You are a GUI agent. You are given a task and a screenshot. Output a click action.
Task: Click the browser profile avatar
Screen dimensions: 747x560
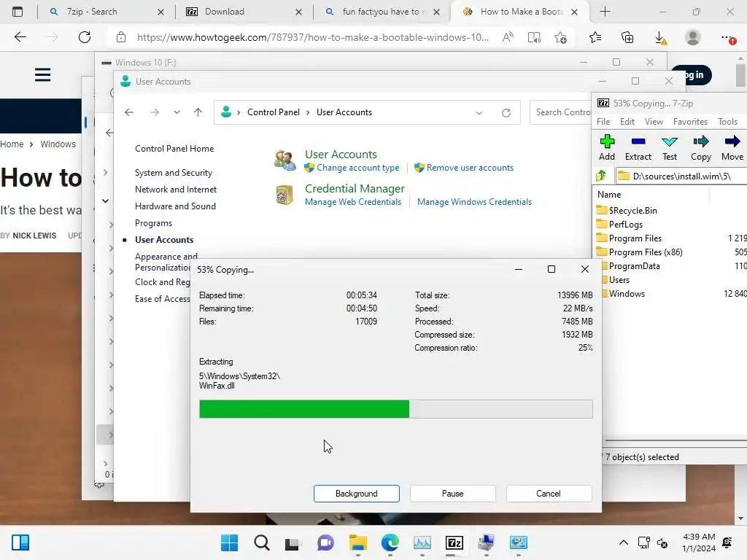pos(693,37)
